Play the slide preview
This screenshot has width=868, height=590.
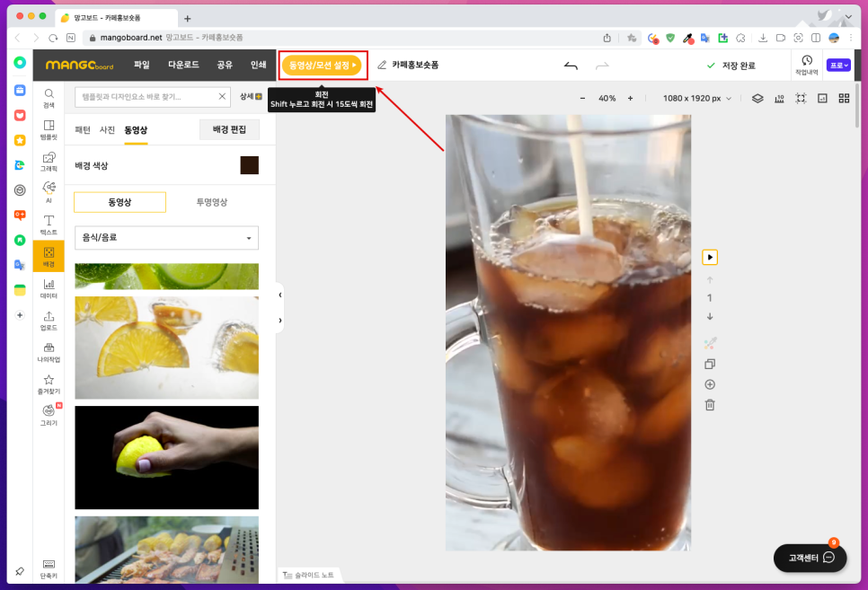point(710,258)
